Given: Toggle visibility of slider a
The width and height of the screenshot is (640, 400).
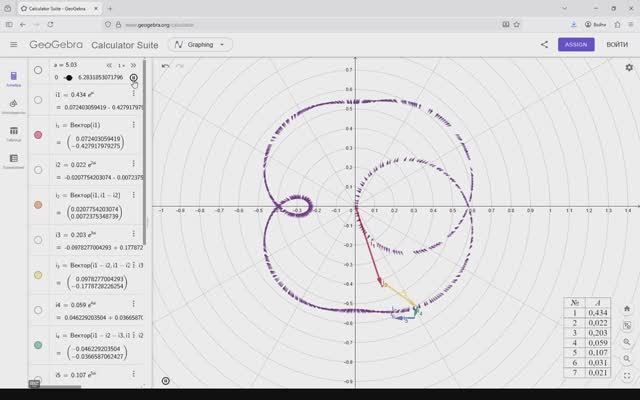Looking at the screenshot, I should pyautogui.click(x=38, y=70).
